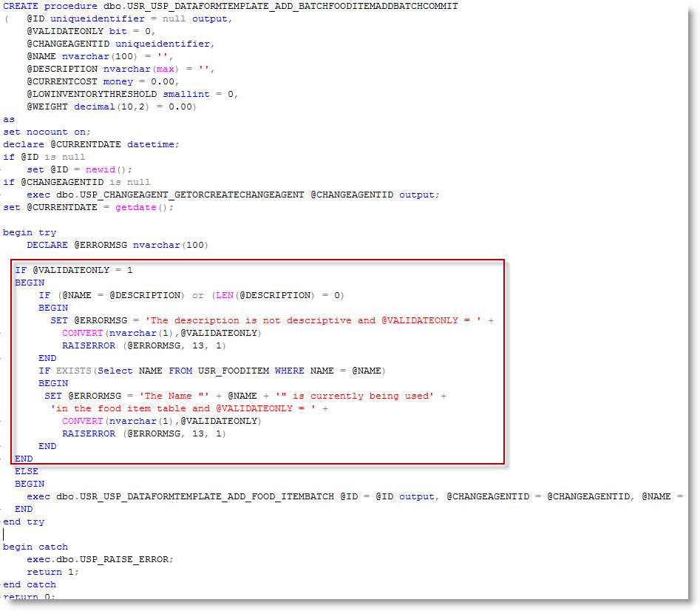Click the 'return 1;' statement
The width and height of the screenshot is (700, 611).
[x=52, y=572]
